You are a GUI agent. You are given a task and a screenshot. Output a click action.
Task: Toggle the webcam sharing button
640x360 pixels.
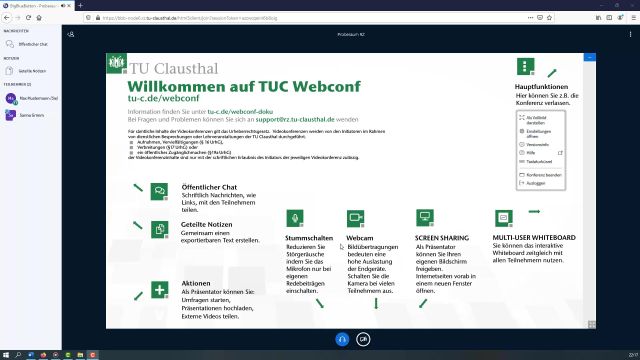pos(363,339)
